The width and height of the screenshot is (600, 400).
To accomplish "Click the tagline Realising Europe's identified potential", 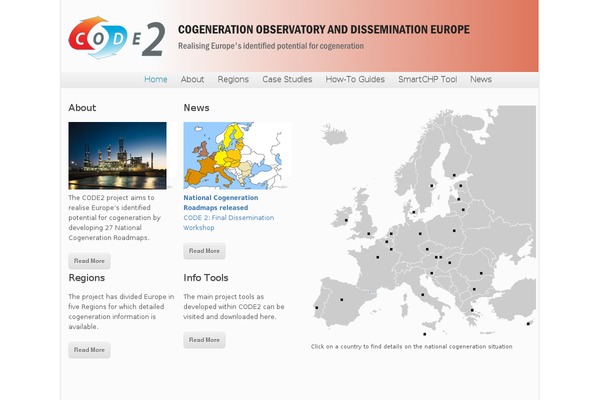I will [271, 46].
